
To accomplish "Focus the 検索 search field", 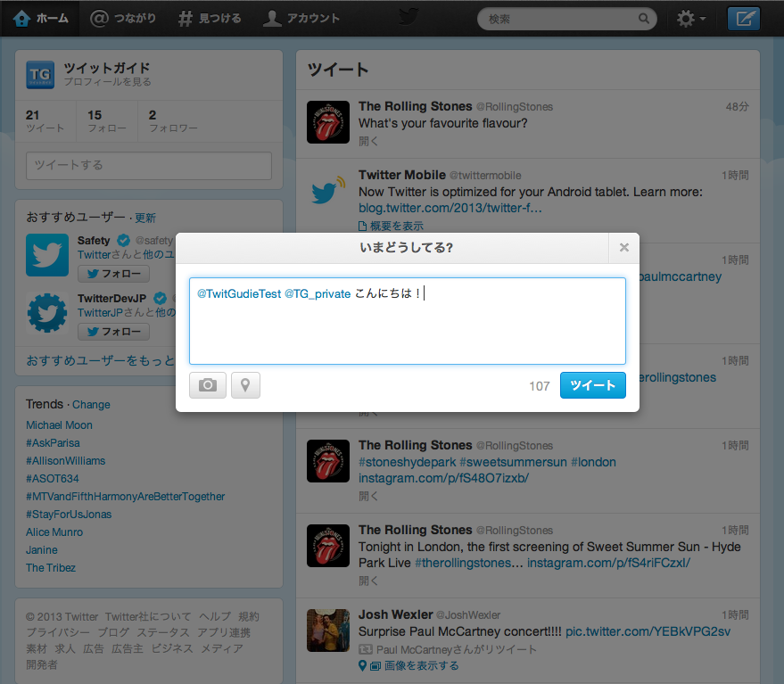I will coord(567,19).
